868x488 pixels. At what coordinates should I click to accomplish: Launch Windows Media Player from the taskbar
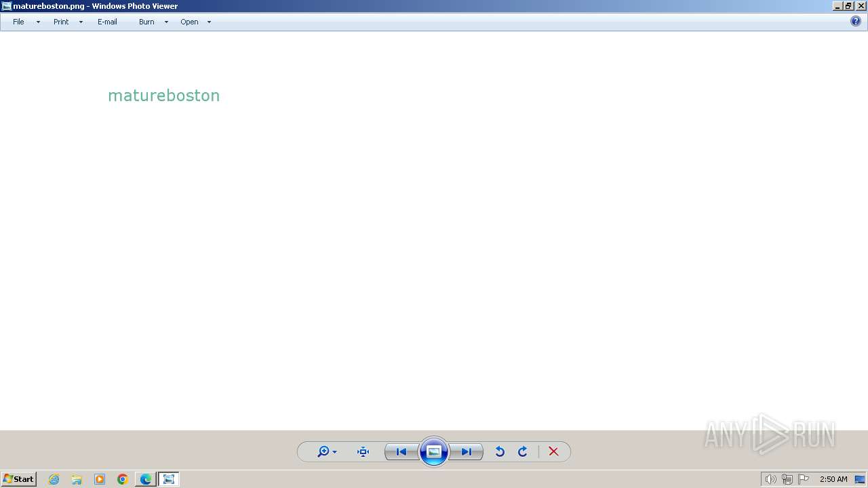click(x=100, y=479)
